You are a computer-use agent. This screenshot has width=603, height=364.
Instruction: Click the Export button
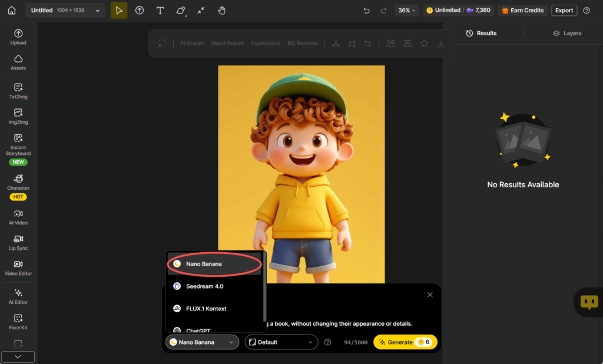pyautogui.click(x=564, y=11)
